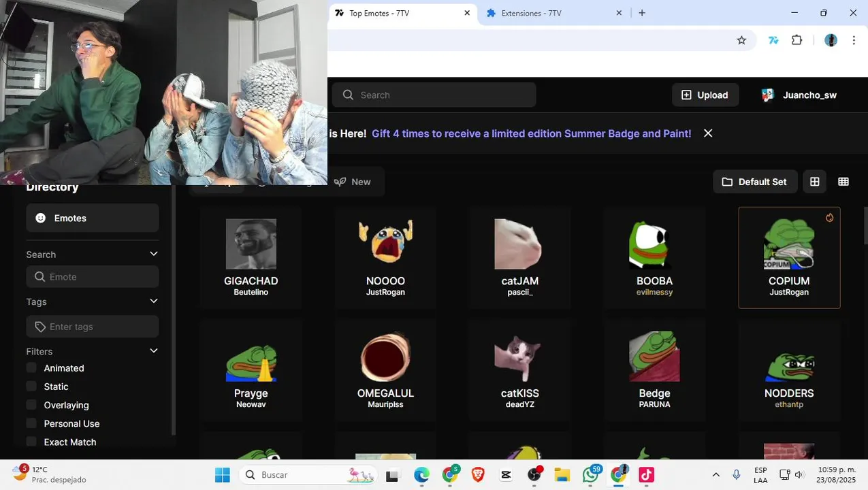Open Chrome extensions puzzle icon

click(797, 40)
